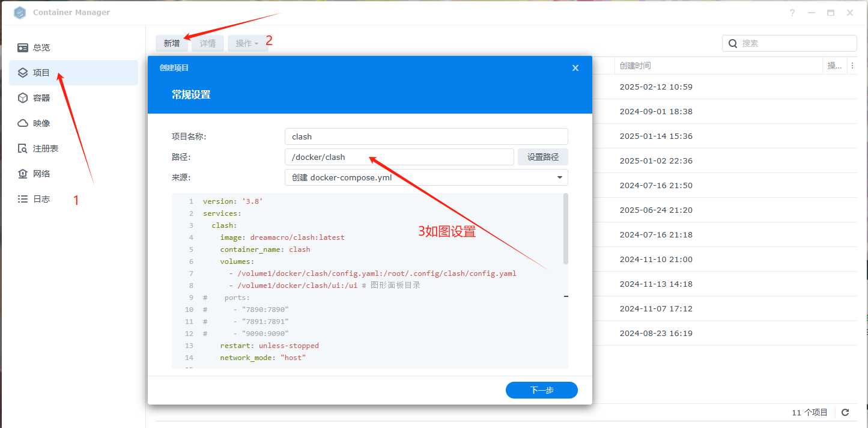Open the column options three-dot menu
This screenshot has width=868, height=428.
852,66
